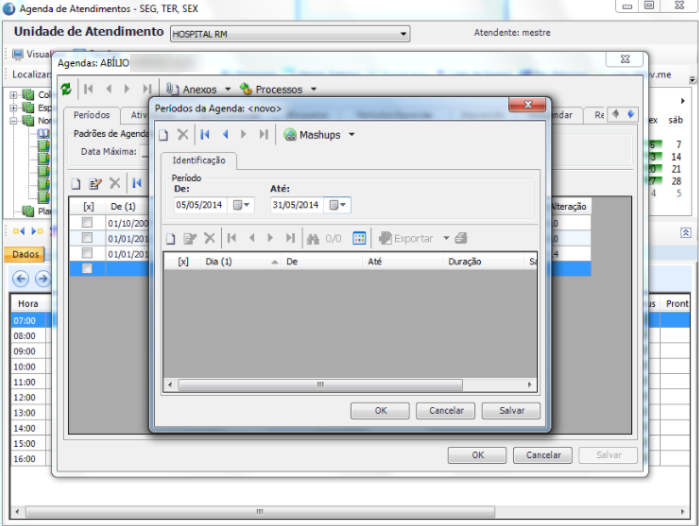Go to last row in inner grid toolbar
Image resolution: width=699 pixels, height=526 pixels.
coord(290,238)
